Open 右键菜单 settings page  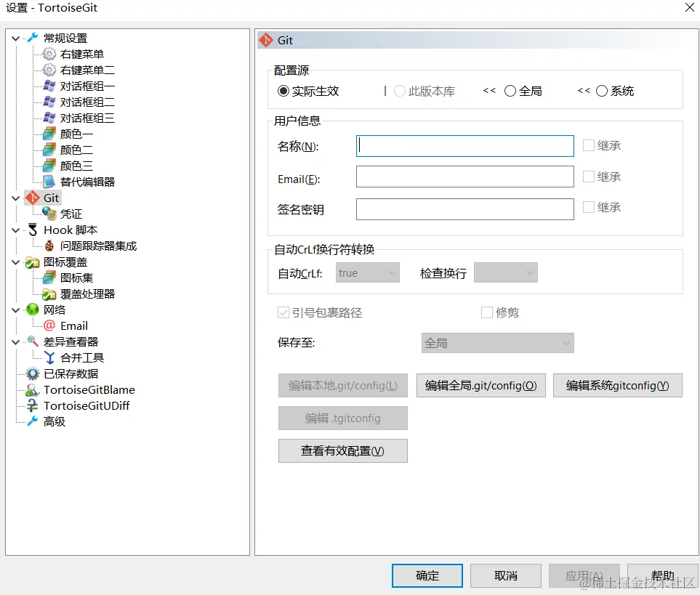pyautogui.click(x=82, y=54)
